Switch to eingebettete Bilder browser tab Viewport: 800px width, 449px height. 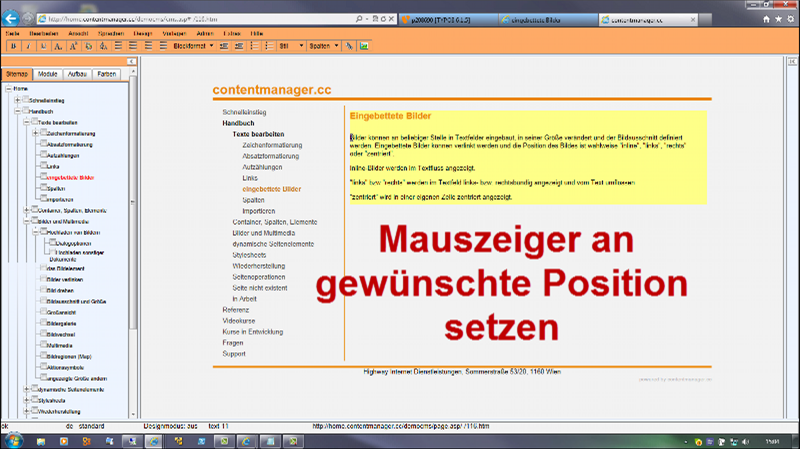pyautogui.click(x=547, y=20)
